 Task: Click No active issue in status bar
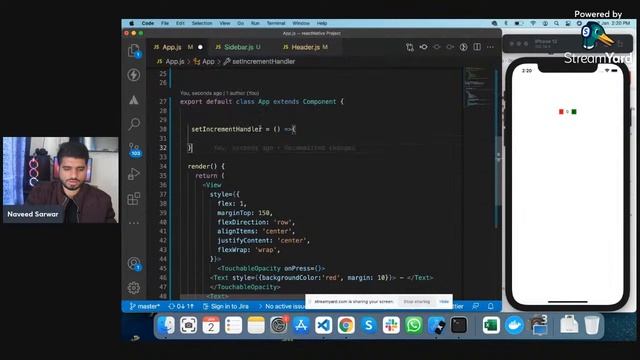(x=282, y=306)
